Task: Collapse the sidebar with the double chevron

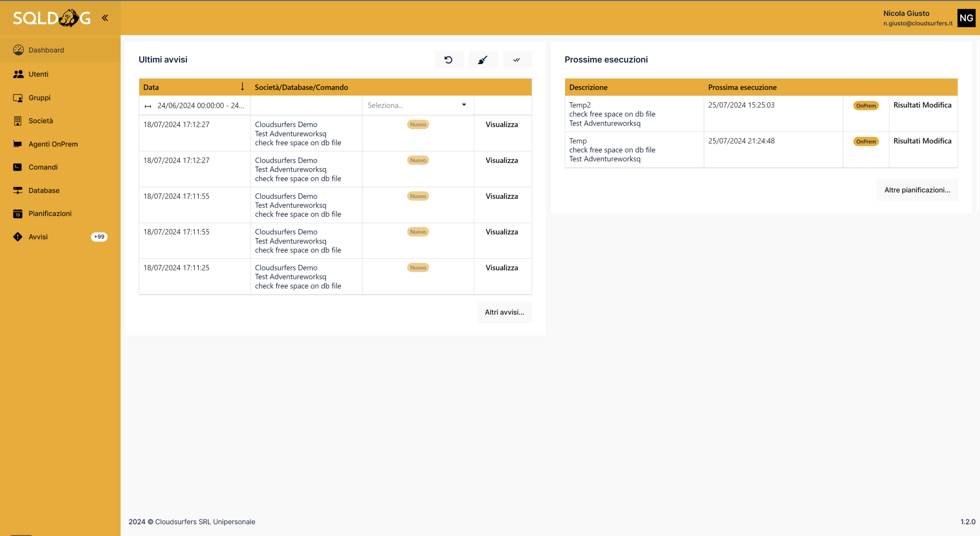Action: pyautogui.click(x=105, y=18)
